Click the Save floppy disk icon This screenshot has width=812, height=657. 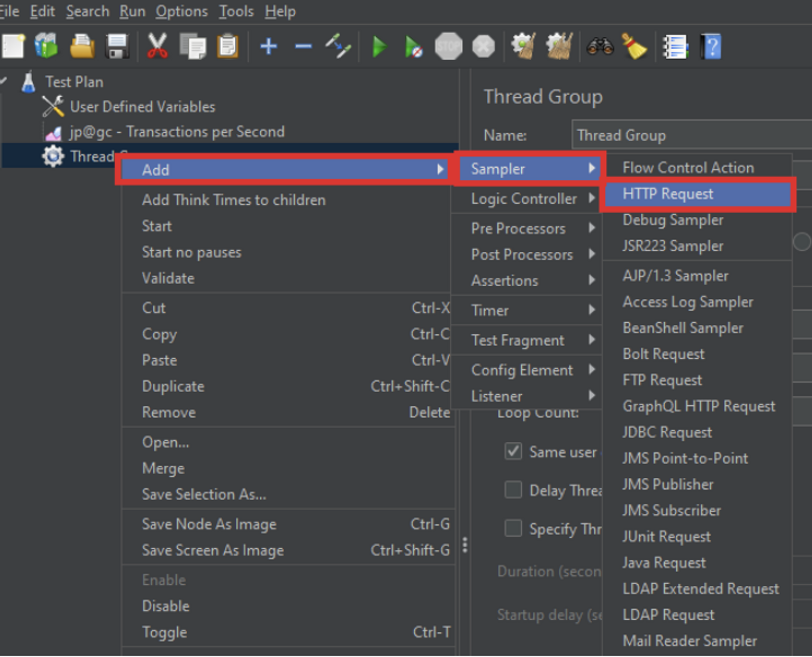(x=117, y=47)
